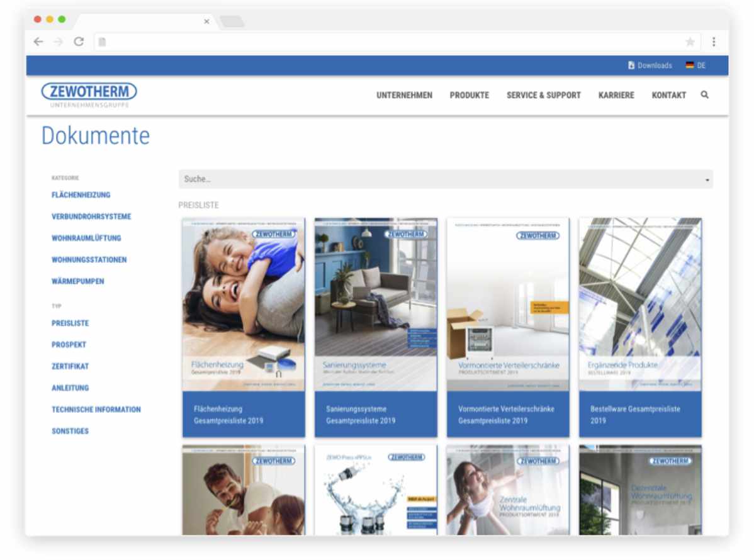The height and width of the screenshot is (560, 754).
Task: Open the SERVICE & SUPPORT menu
Action: click(544, 95)
